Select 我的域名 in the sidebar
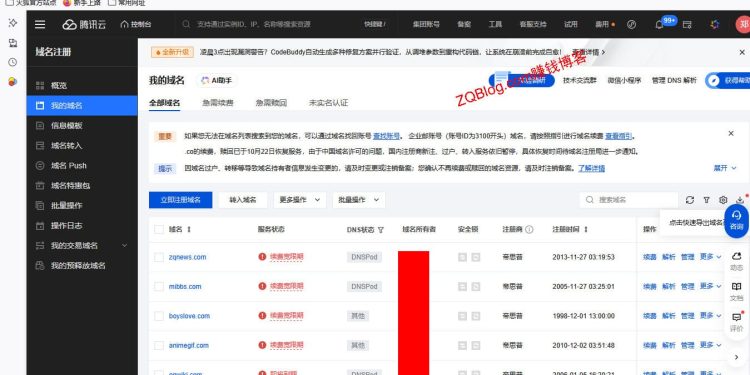This screenshot has height=375, width=750. (82, 105)
